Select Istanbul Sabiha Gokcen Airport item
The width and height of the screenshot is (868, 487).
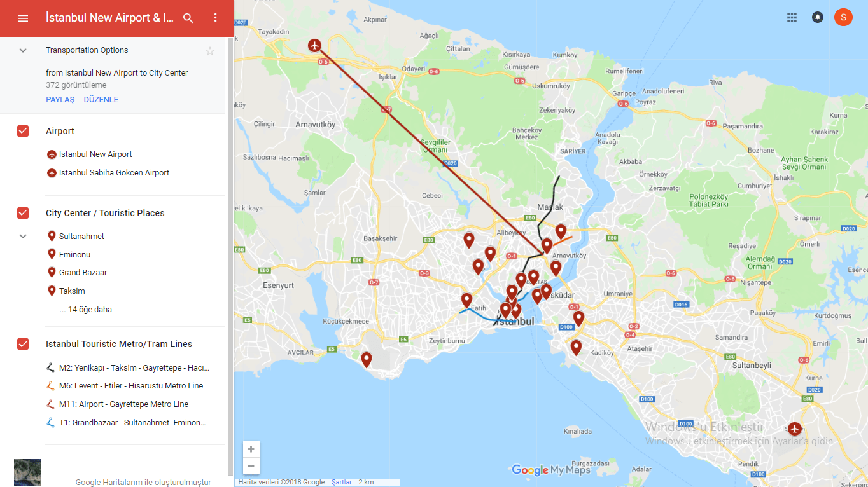point(115,173)
